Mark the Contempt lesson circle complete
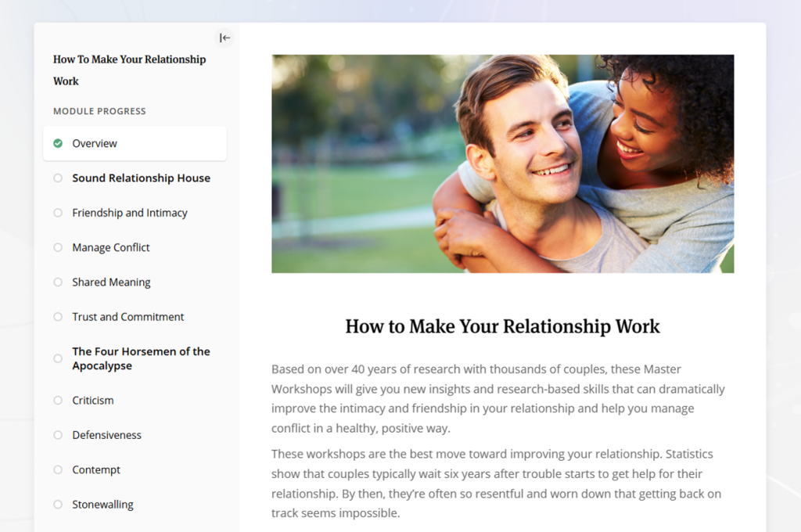This screenshot has width=801, height=532. click(58, 469)
